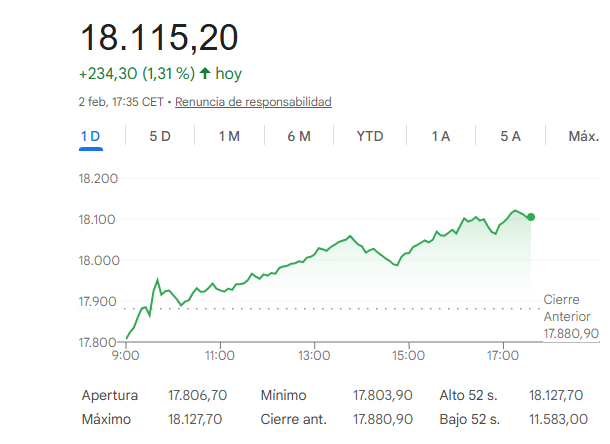Viewport: 610px width, 444px height.
Task: Open the 1 A yearly range
Action: pos(440,136)
